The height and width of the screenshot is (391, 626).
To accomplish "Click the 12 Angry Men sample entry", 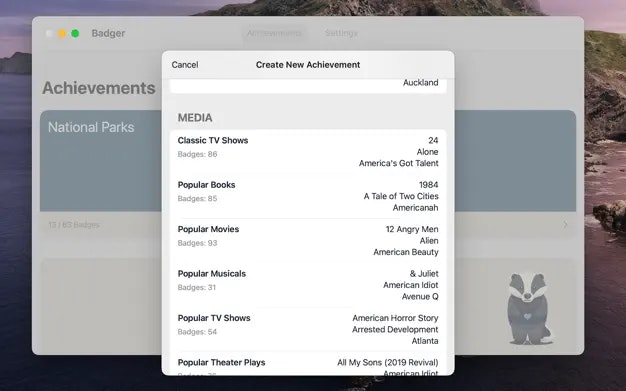I will [x=412, y=229].
